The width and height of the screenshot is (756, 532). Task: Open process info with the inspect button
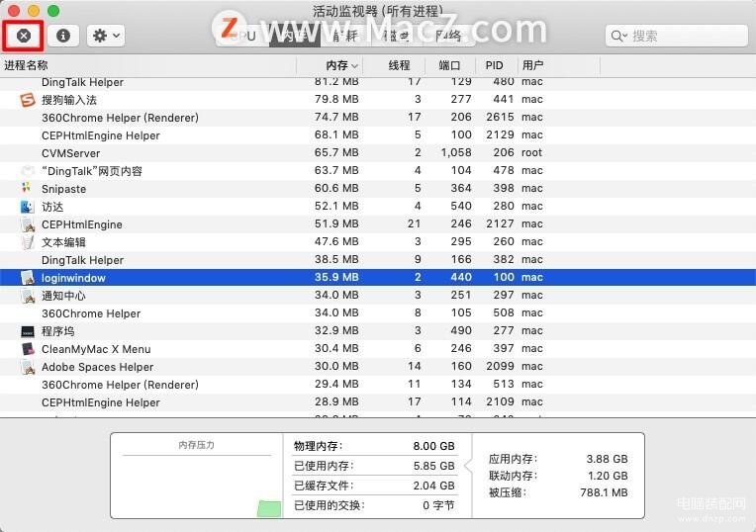pos(63,36)
